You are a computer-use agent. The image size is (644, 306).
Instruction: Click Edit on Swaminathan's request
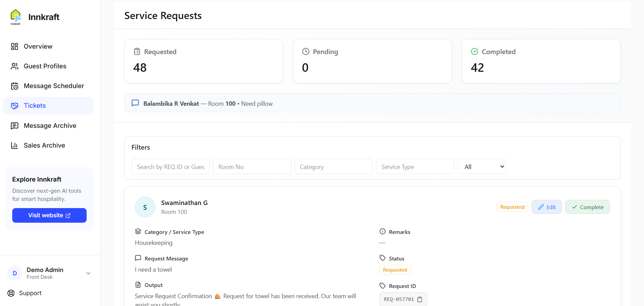coord(547,207)
